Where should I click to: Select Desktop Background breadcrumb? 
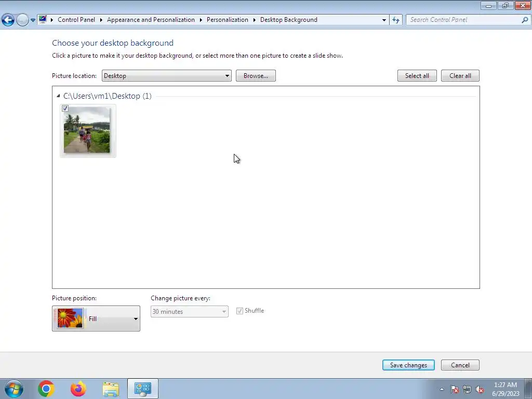[289, 20]
